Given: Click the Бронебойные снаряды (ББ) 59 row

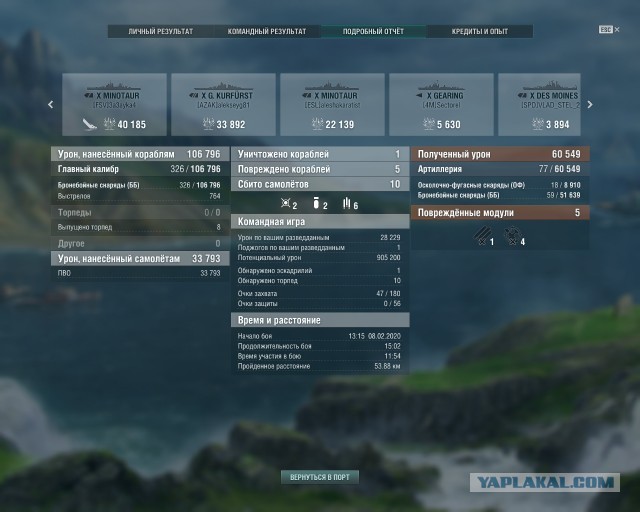Looking at the screenshot, I should [x=500, y=195].
